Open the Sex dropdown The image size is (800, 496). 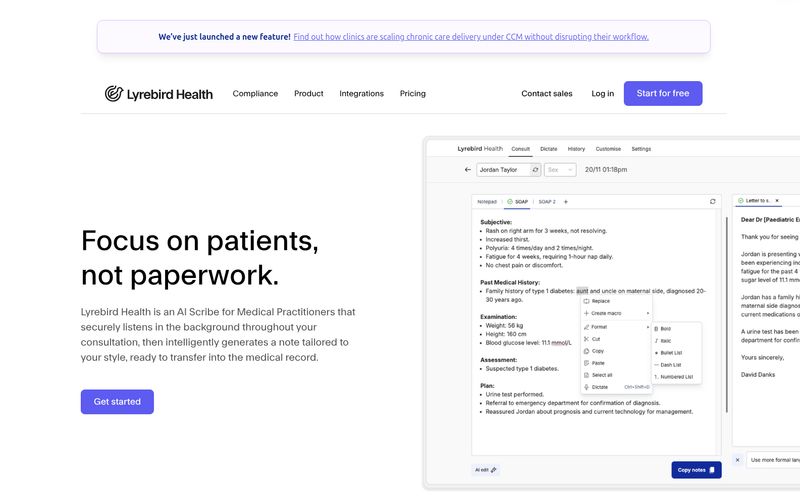[560, 169]
